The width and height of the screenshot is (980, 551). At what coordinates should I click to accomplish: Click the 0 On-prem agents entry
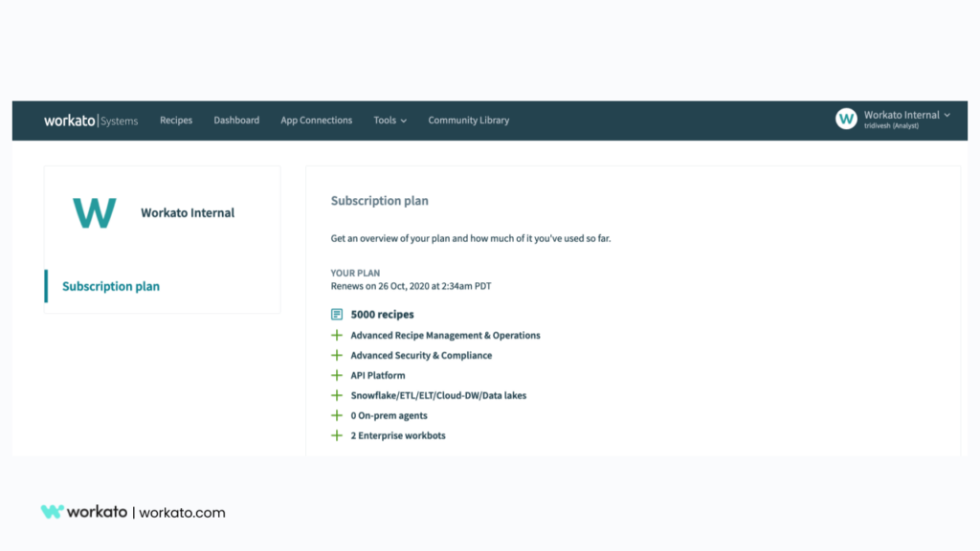[x=389, y=415]
